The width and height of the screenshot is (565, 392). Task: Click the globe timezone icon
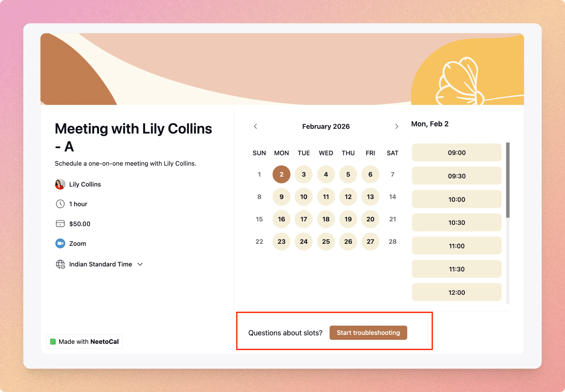pyautogui.click(x=60, y=264)
